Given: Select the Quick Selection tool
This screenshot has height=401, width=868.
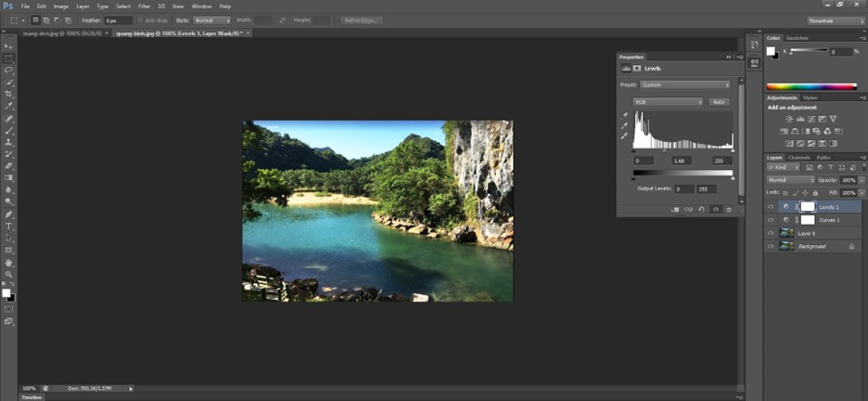Looking at the screenshot, I should tap(9, 82).
